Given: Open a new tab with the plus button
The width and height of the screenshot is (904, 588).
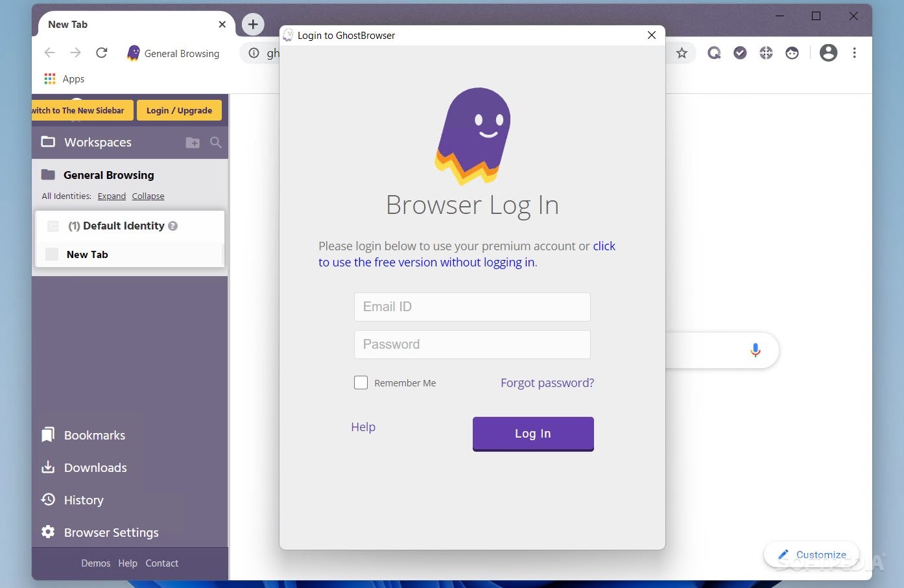Looking at the screenshot, I should pos(253,25).
